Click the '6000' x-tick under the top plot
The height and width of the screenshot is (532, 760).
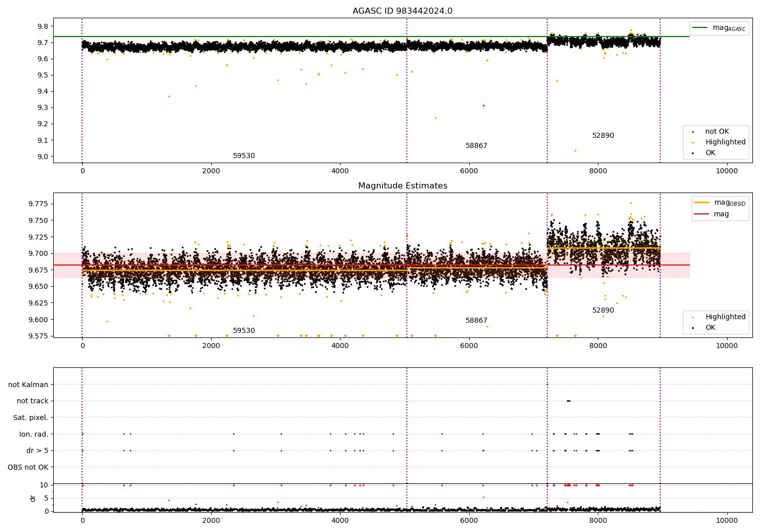469,171
